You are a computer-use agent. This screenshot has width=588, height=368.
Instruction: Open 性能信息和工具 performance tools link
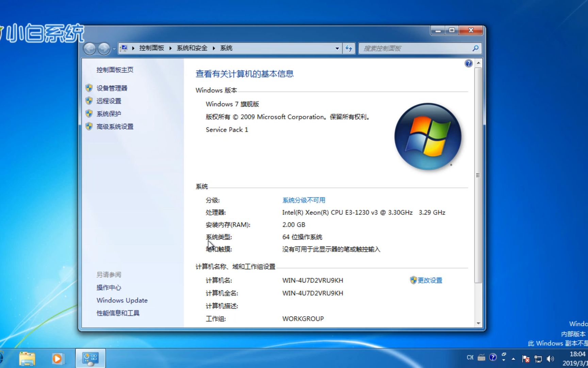point(118,313)
